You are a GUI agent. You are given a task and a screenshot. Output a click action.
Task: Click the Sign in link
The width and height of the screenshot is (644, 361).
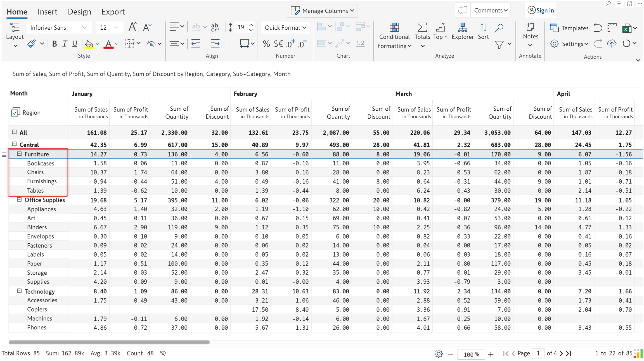(x=541, y=10)
